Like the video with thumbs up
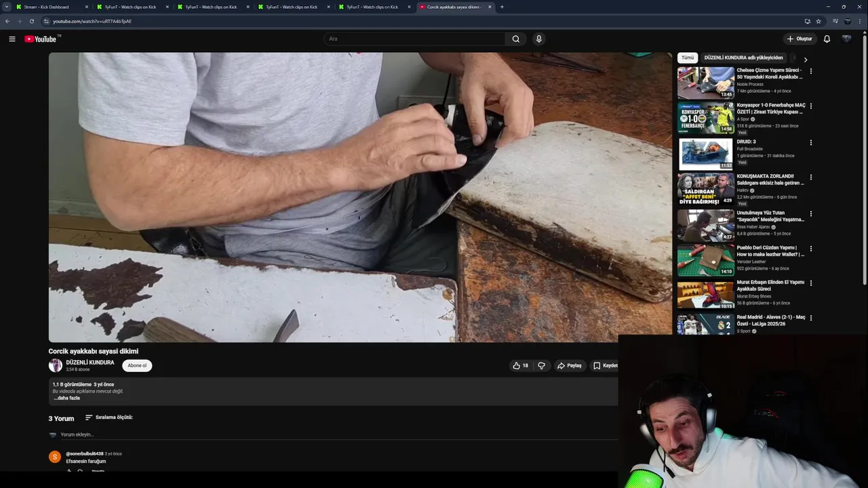Viewport: 868px width, 488px height. [521, 365]
